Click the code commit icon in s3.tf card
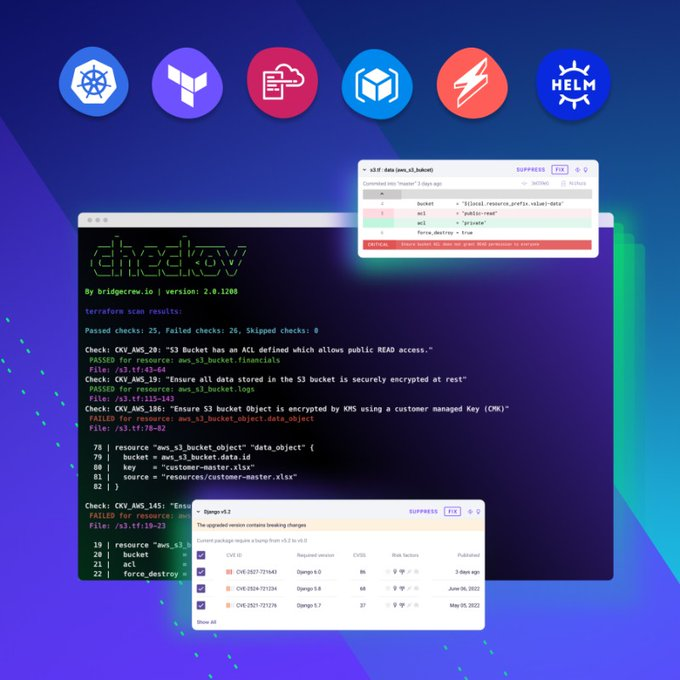The height and width of the screenshot is (680, 680). click(x=524, y=183)
